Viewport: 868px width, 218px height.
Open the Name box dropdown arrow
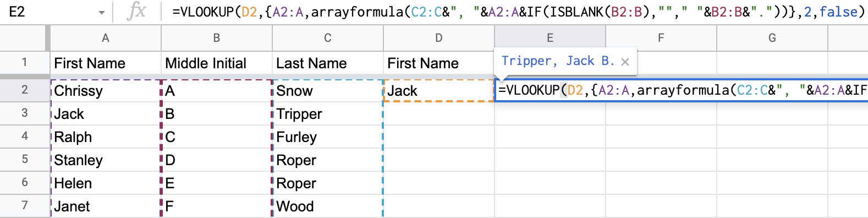point(102,12)
